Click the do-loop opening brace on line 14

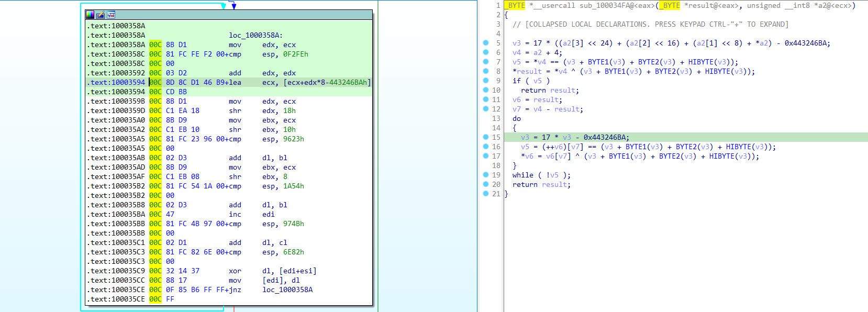[x=515, y=128]
